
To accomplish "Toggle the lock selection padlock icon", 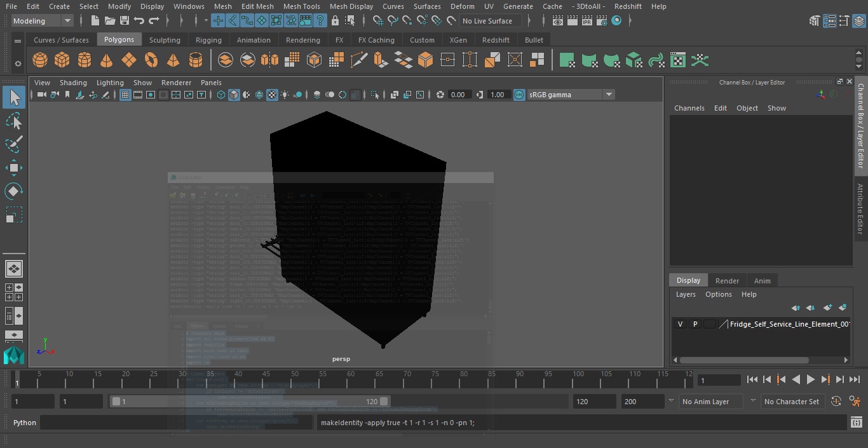I will (x=335, y=21).
